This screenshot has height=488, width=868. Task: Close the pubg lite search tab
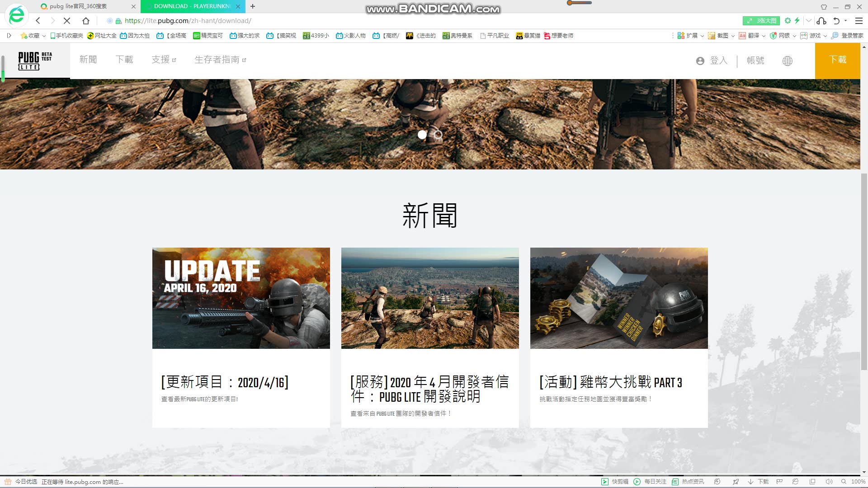point(133,6)
